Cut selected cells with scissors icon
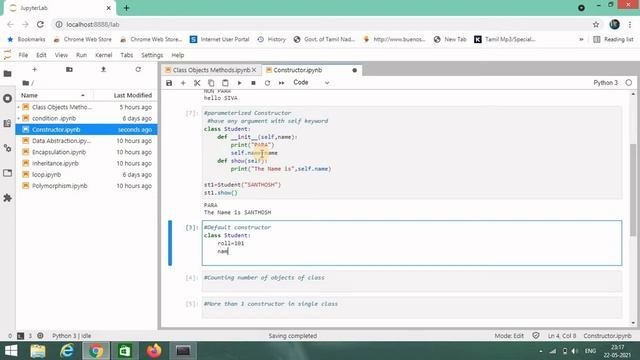 (x=197, y=83)
